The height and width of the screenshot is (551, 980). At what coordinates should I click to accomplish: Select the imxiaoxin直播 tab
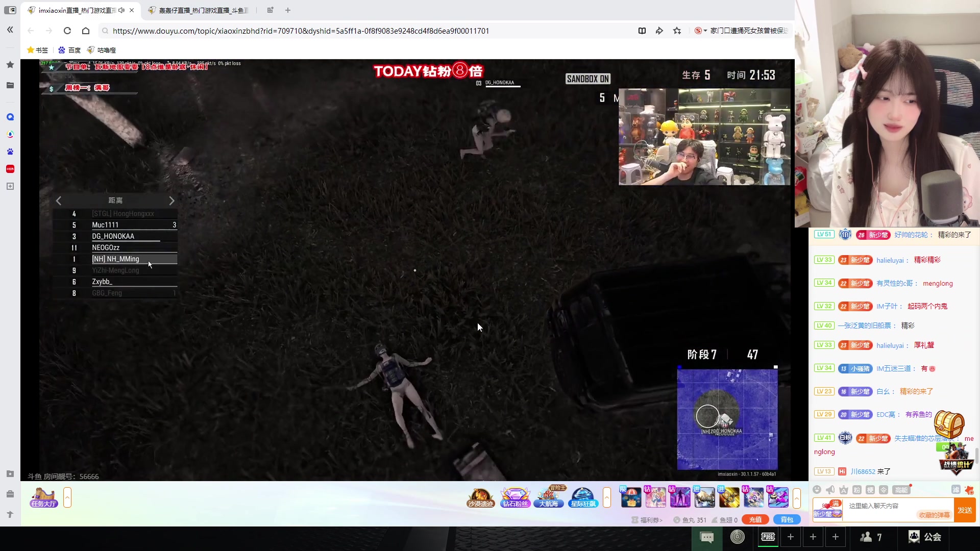(x=77, y=10)
